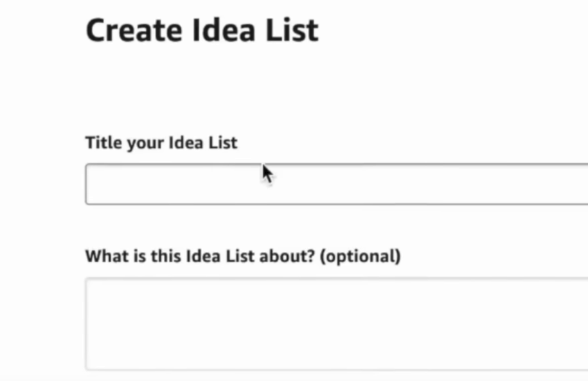The image size is (588, 381).
Task: Click the word "List" in the page heading
Action: pyautogui.click(x=294, y=30)
